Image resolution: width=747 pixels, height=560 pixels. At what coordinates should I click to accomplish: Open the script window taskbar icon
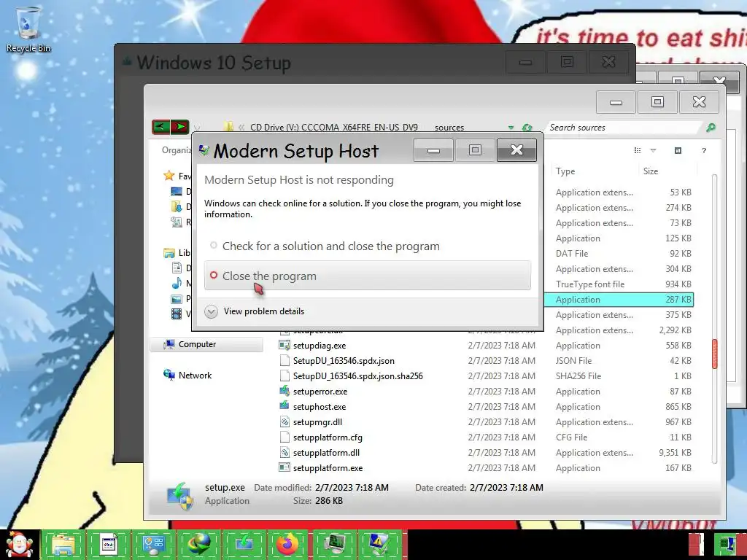click(x=109, y=544)
